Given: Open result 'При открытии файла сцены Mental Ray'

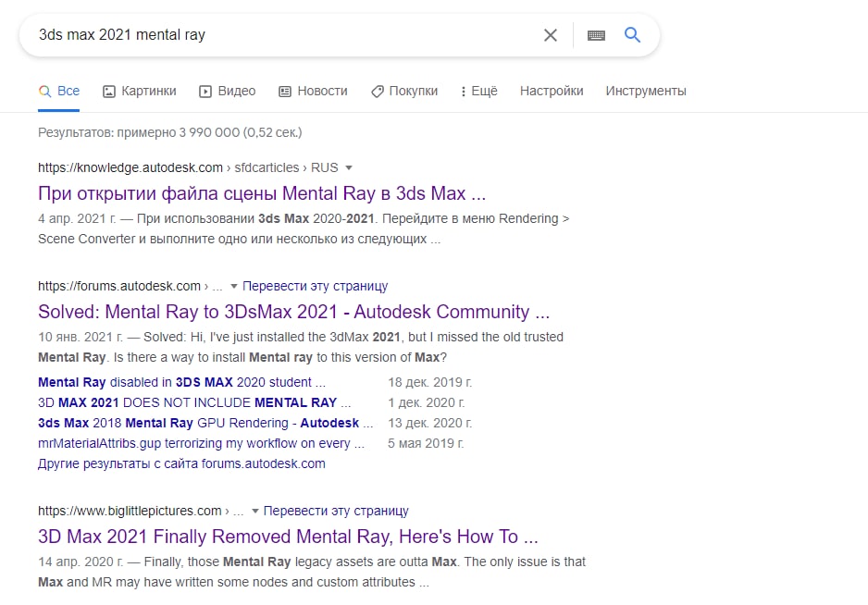Looking at the screenshot, I should 262,193.
